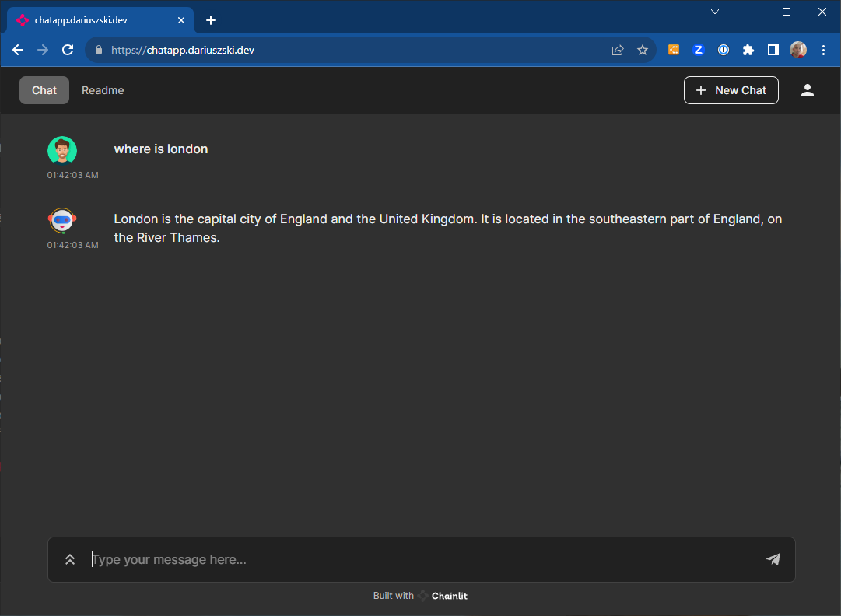Focus the 'Type your message here' input
The height and width of the screenshot is (616, 841).
[x=420, y=559]
